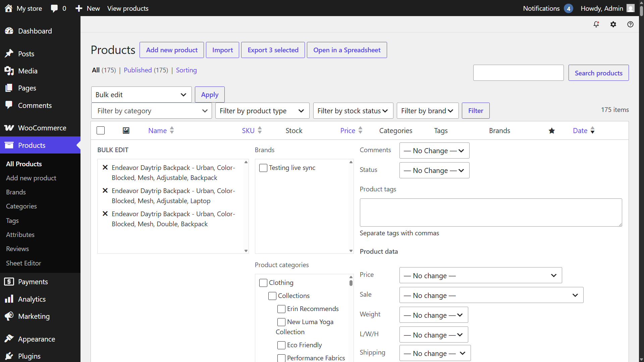Open the Weight No change dropdown
The height and width of the screenshot is (362, 644).
433,315
